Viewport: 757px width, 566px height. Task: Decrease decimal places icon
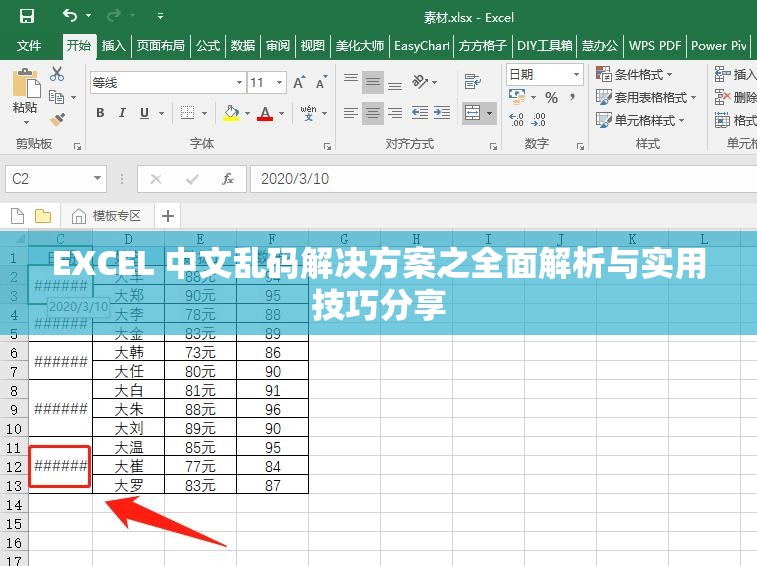538,119
